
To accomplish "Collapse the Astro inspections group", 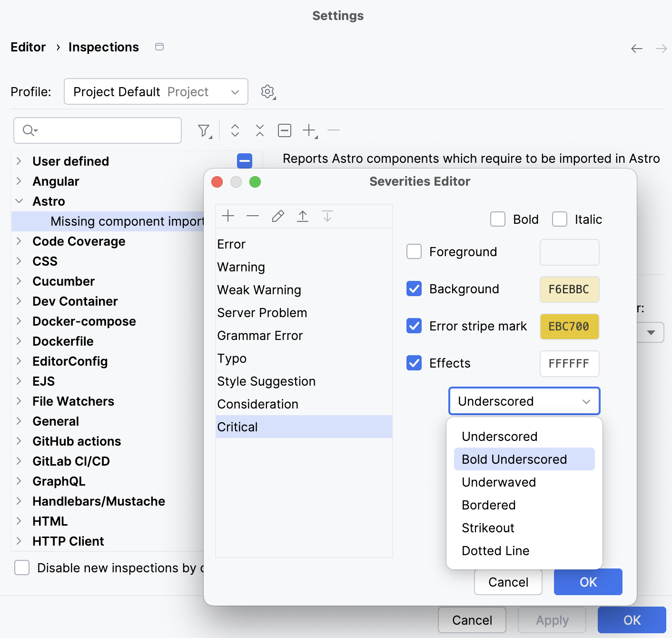I will 19,201.
